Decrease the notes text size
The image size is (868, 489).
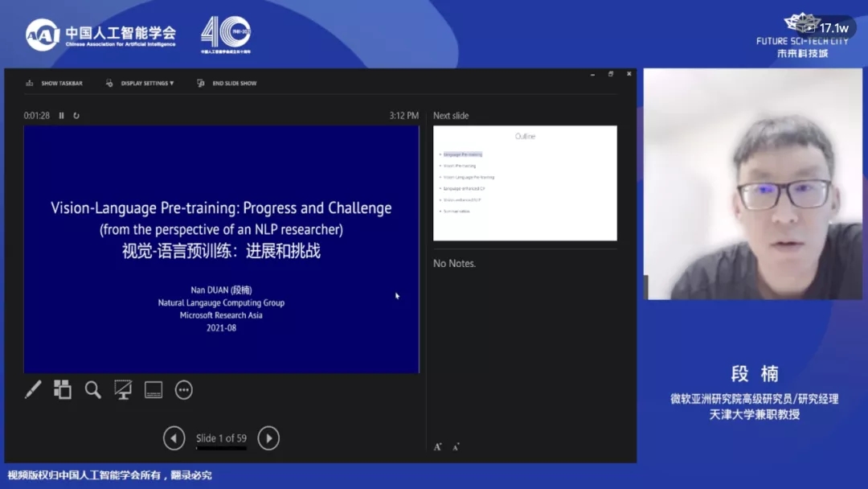tap(456, 446)
